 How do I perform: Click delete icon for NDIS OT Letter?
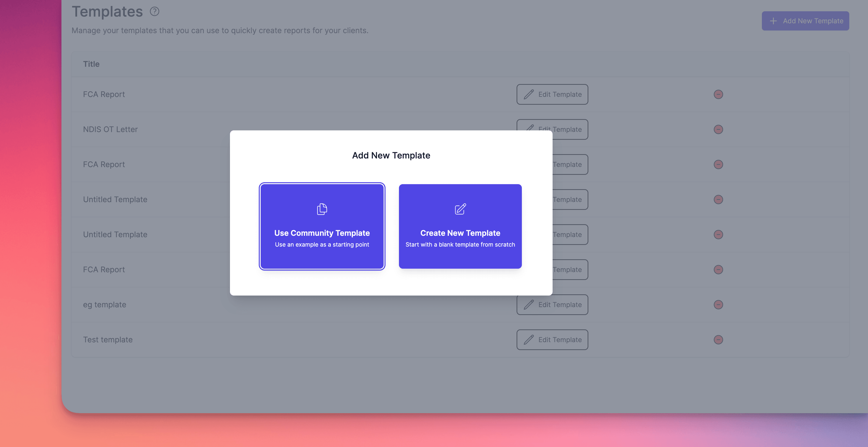718,129
